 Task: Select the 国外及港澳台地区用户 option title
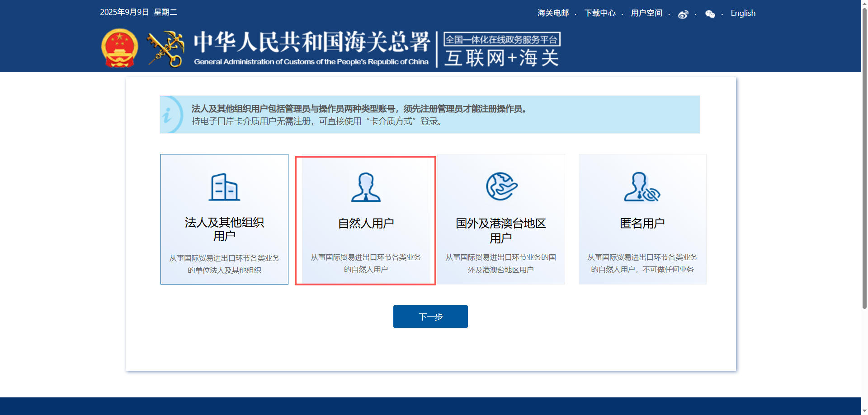501,230
